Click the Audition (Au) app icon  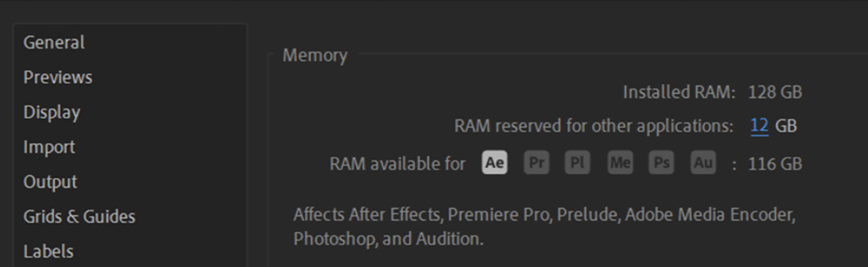[x=703, y=162]
